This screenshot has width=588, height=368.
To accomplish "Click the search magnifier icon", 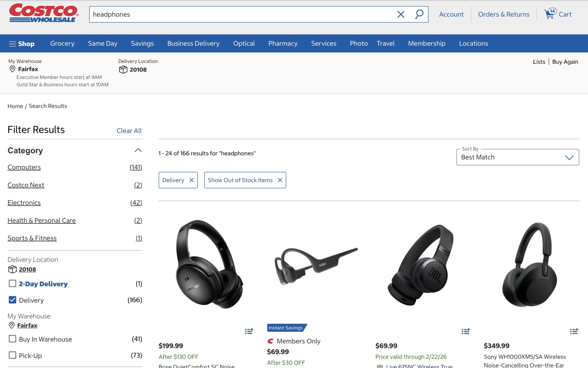I will tap(419, 14).
